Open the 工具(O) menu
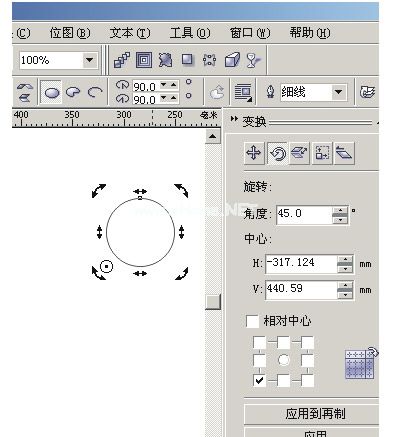The height and width of the screenshot is (437, 400). coord(190,33)
